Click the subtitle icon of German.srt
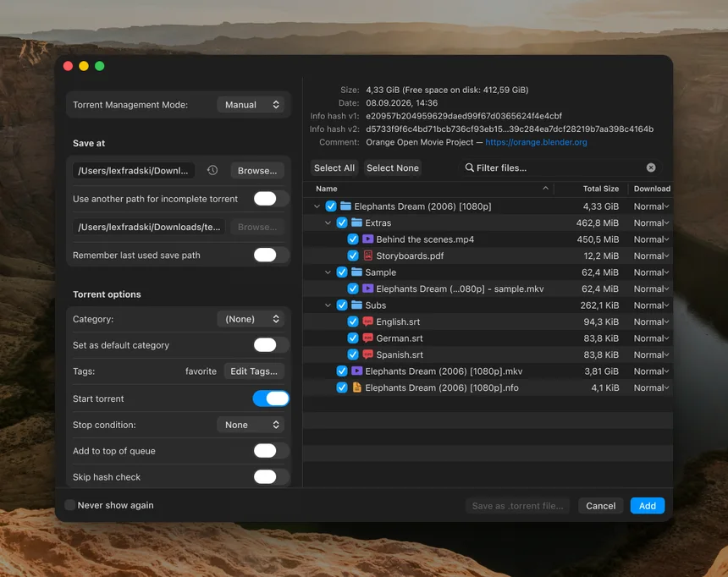728x577 pixels. [367, 338]
